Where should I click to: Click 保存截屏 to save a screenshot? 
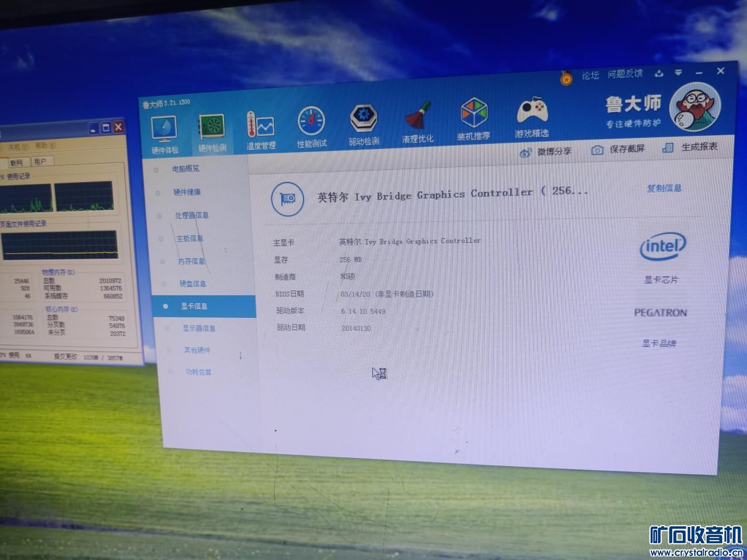tap(618, 149)
